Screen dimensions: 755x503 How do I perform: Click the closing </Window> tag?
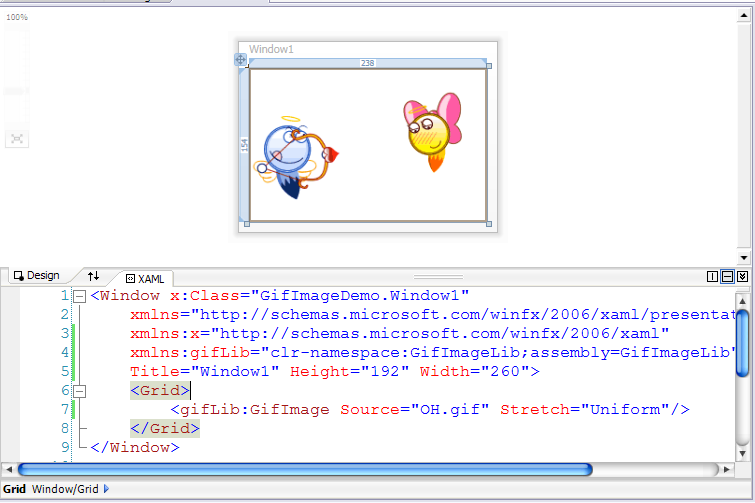point(135,448)
